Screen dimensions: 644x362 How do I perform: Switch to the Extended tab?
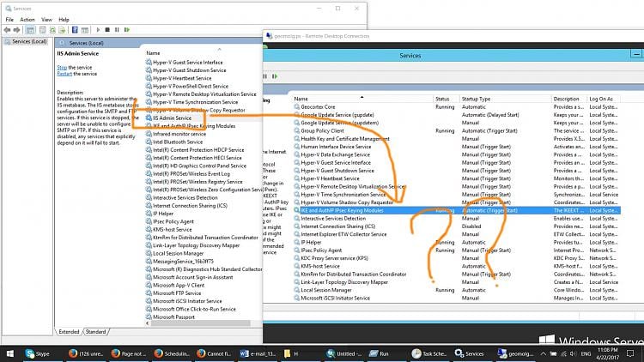(69, 332)
